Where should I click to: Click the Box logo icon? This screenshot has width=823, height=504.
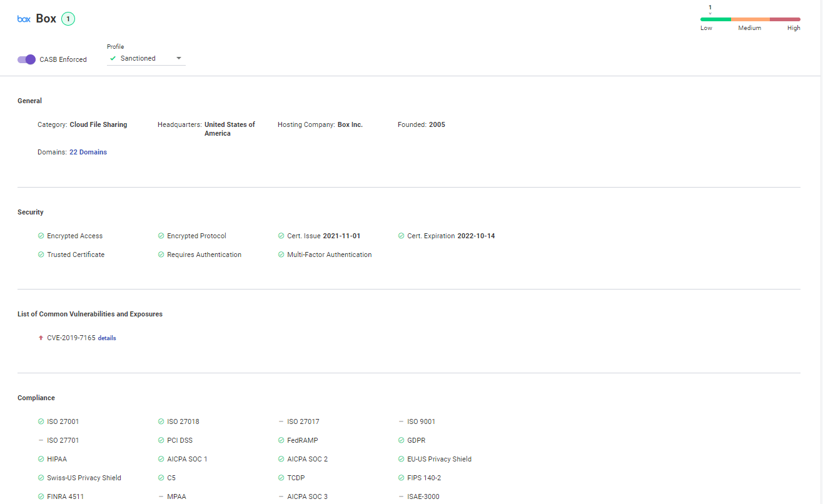click(24, 19)
